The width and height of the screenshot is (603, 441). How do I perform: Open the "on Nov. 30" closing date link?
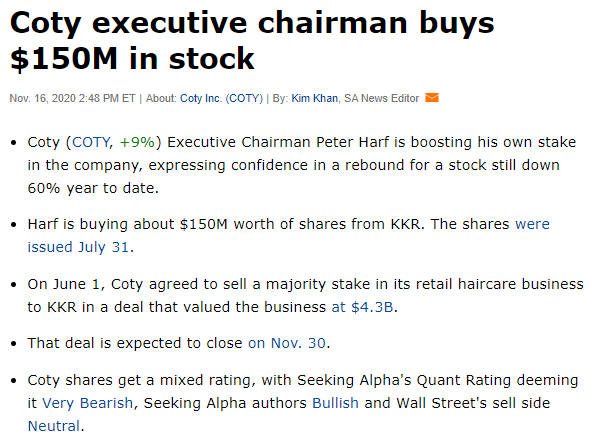pos(288,343)
